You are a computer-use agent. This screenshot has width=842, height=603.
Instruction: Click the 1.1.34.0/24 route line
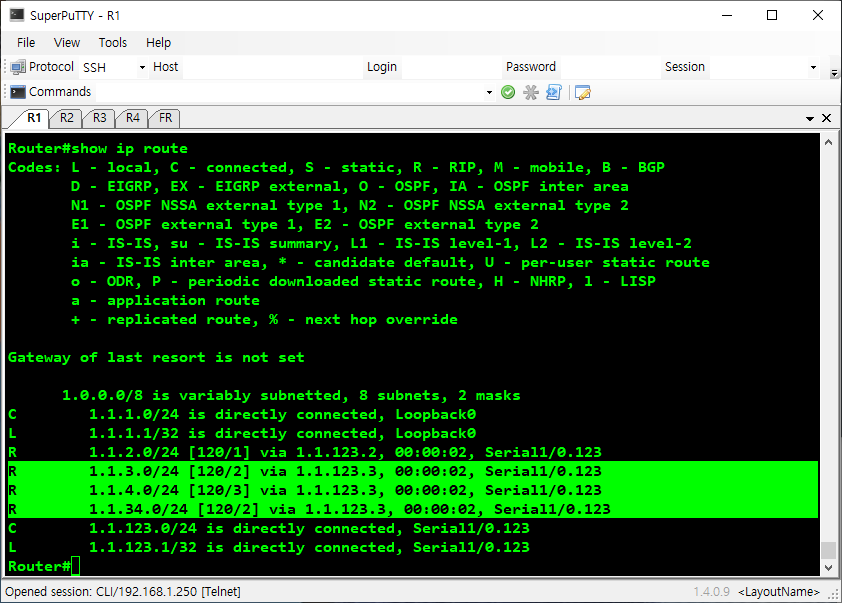(x=412, y=508)
